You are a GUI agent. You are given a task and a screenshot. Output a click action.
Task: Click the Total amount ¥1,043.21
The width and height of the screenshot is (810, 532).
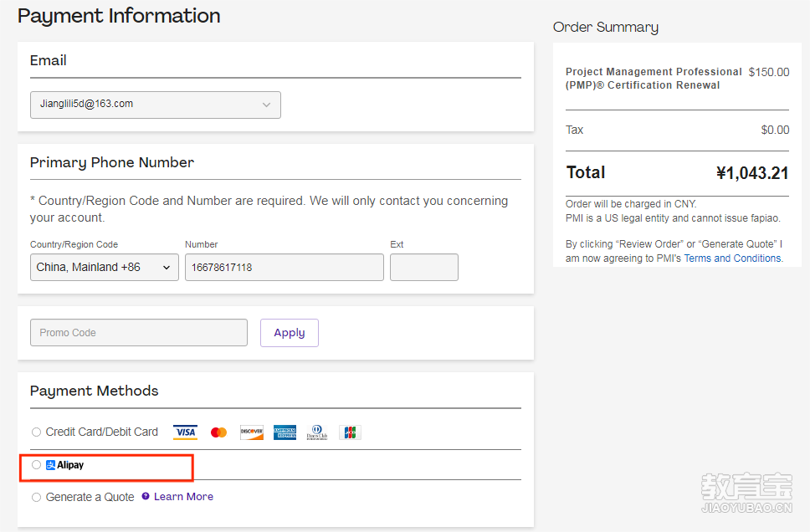click(752, 173)
